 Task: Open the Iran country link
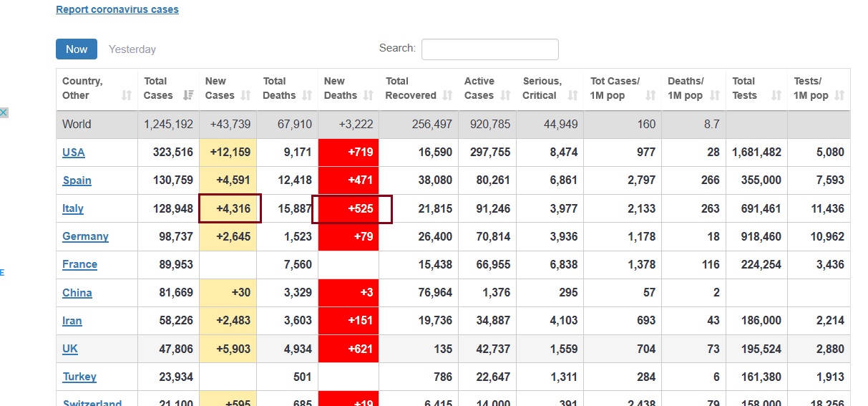[72, 321]
